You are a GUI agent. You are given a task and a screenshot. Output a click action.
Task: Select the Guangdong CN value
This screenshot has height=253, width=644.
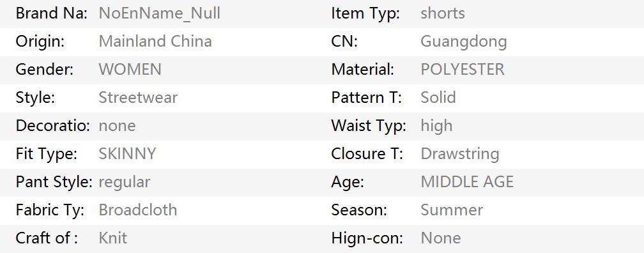click(x=464, y=42)
